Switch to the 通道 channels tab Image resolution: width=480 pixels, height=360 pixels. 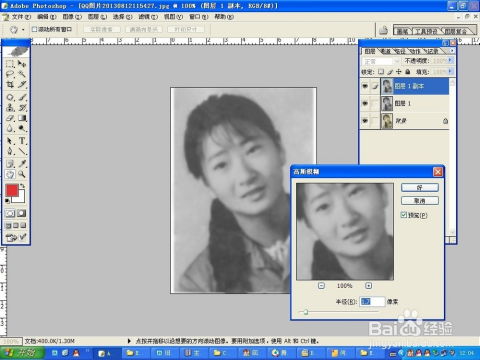point(386,51)
